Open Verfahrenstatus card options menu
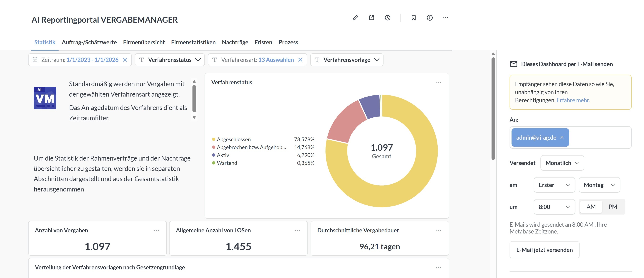The image size is (644, 278). tap(438, 82)
